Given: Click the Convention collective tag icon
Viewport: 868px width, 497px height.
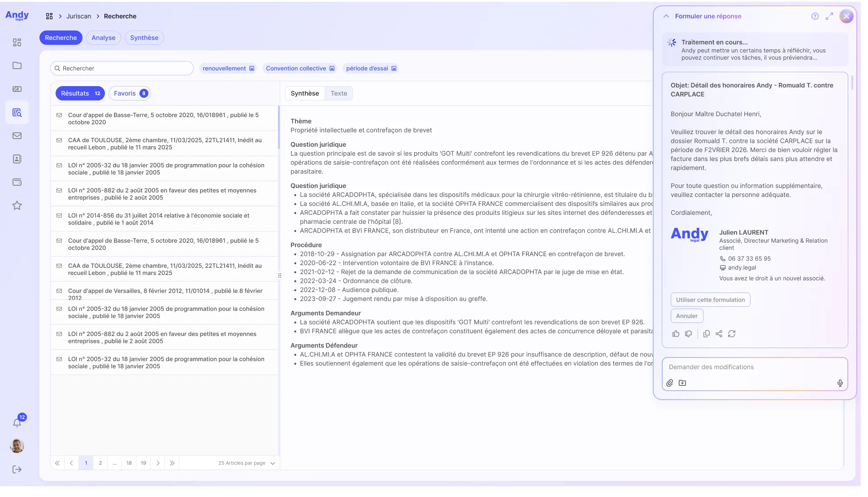Looking at the screenshot, I should 332,69.
